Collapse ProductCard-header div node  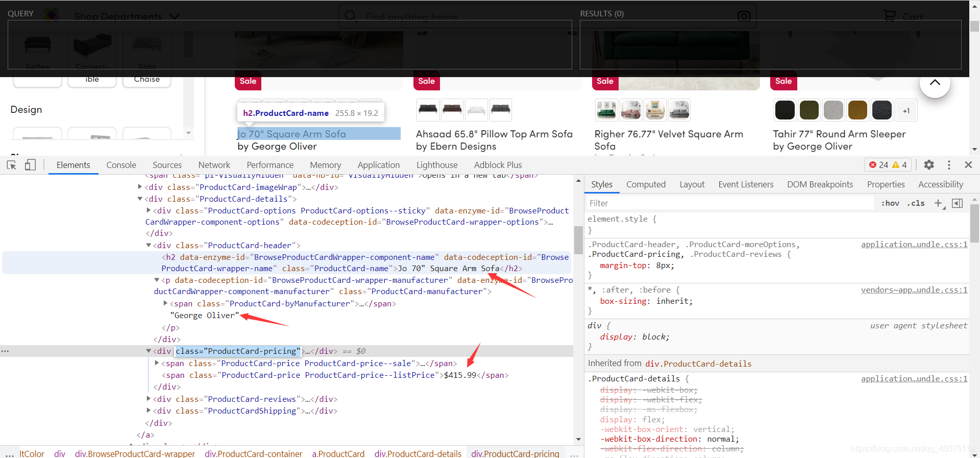149,245
